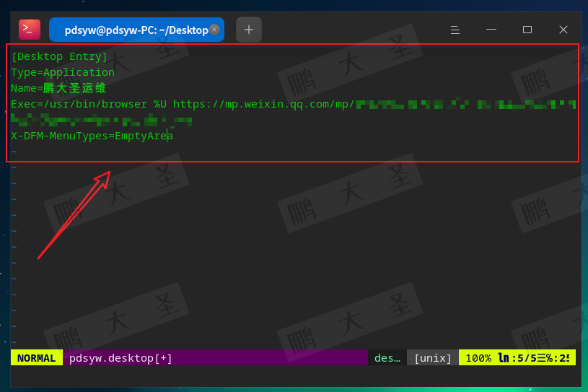Click the [unix] file format indicator
Screen dimensions: 588x392
[x=433, y=358]
